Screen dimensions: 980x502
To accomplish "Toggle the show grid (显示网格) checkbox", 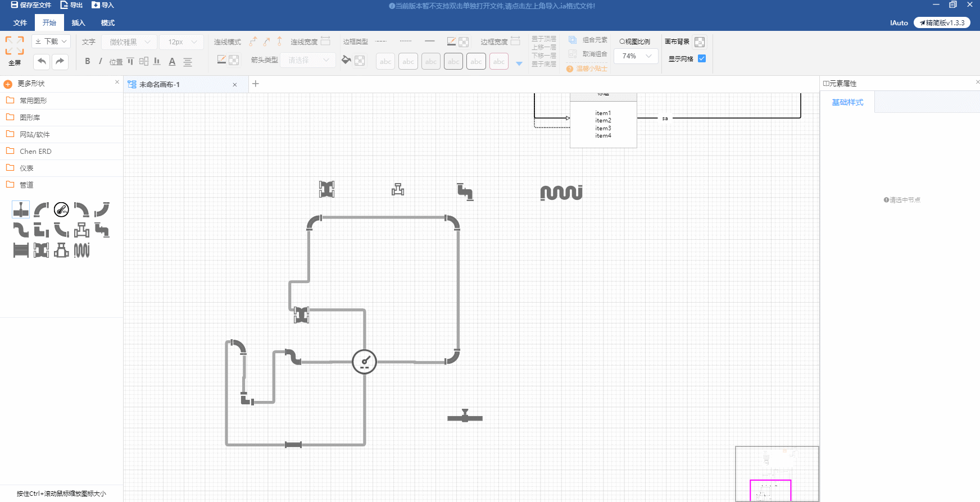I will (x=702, y=58).
